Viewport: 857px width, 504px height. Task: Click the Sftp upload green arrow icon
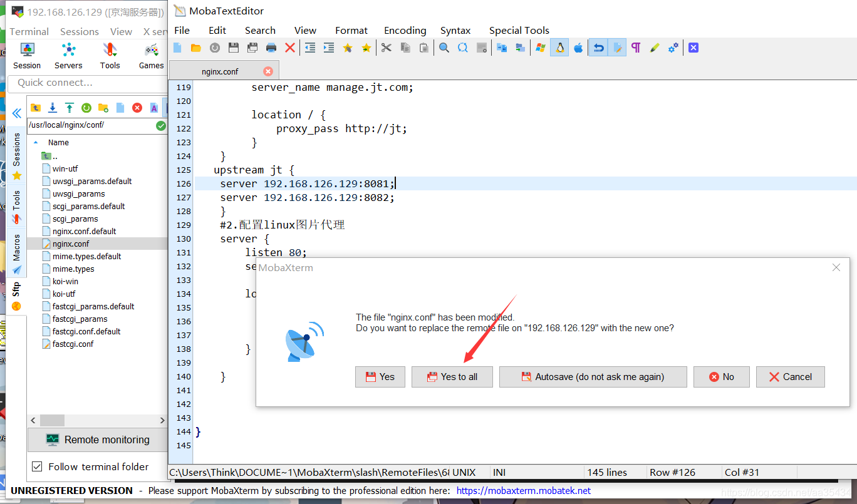(70, 108)
